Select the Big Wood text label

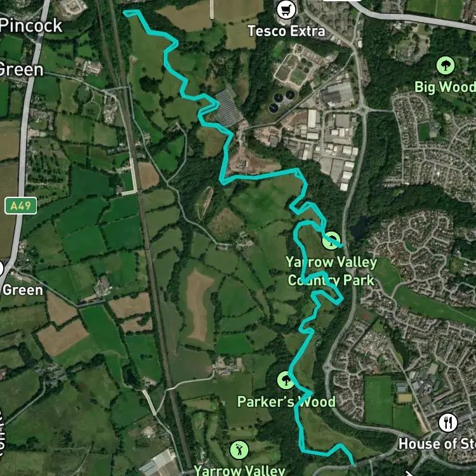pyautogui.click(x=445, y=87)
